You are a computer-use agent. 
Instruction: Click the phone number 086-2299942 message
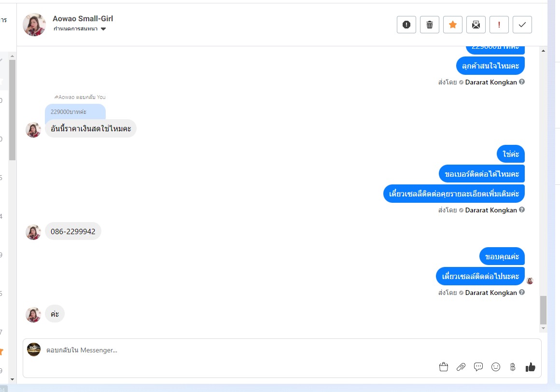point(73,231)
